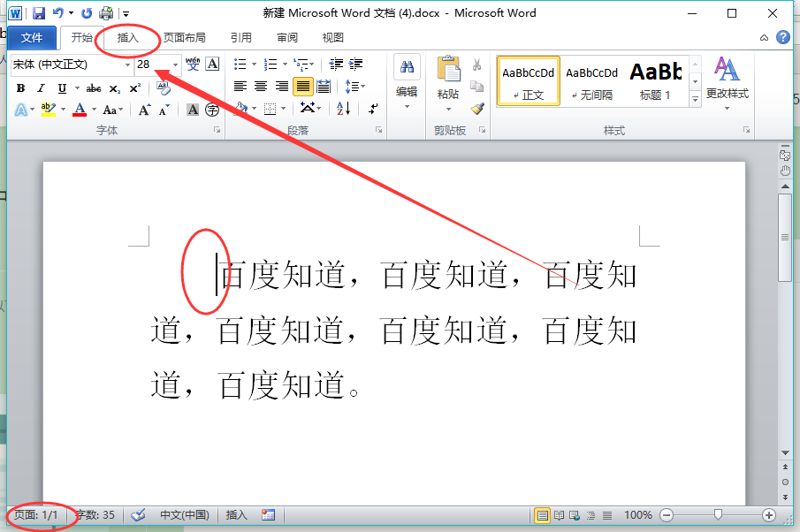Viewport: 800px width, 532px height.
Task: Apply subscript formatting
Action: tap(115, 88)
